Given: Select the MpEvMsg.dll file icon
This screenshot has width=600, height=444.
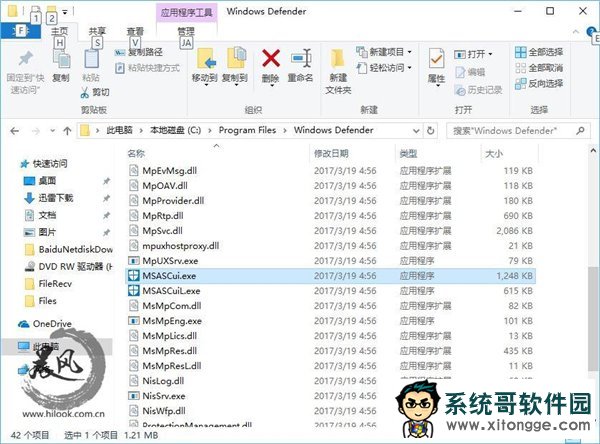Looking at the screenshot, I should (x=134, y=170).
